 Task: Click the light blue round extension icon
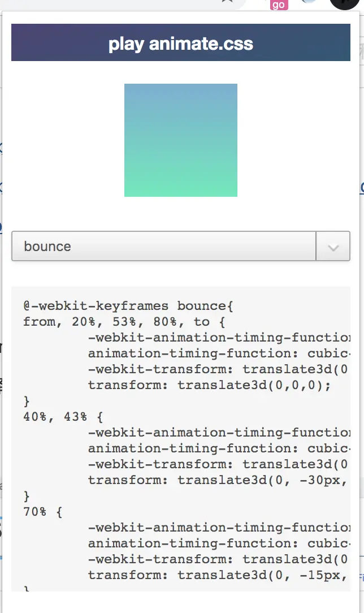(x=310, y=3)
